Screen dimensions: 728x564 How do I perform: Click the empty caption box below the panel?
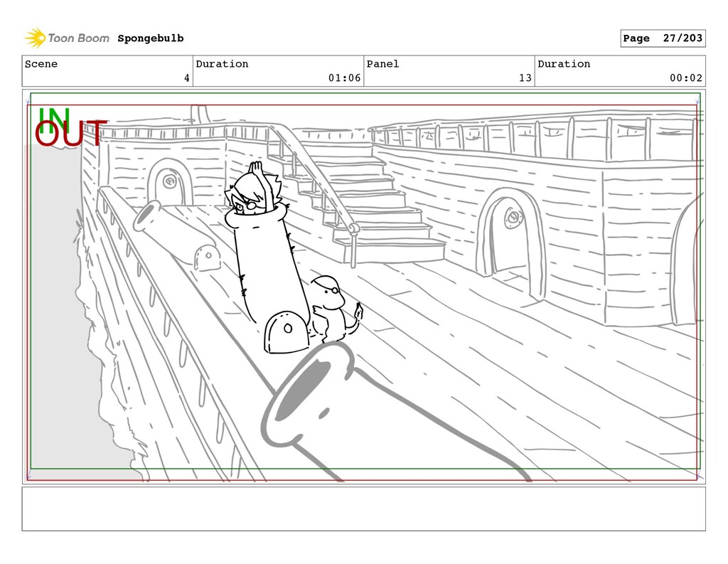coord(363,509)
